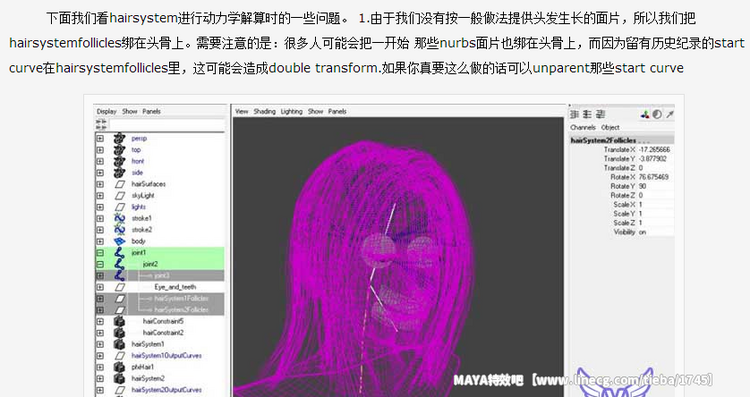The image size is (750, 397).
Task: Open the Channels menu in channel box
Action: 583,128
